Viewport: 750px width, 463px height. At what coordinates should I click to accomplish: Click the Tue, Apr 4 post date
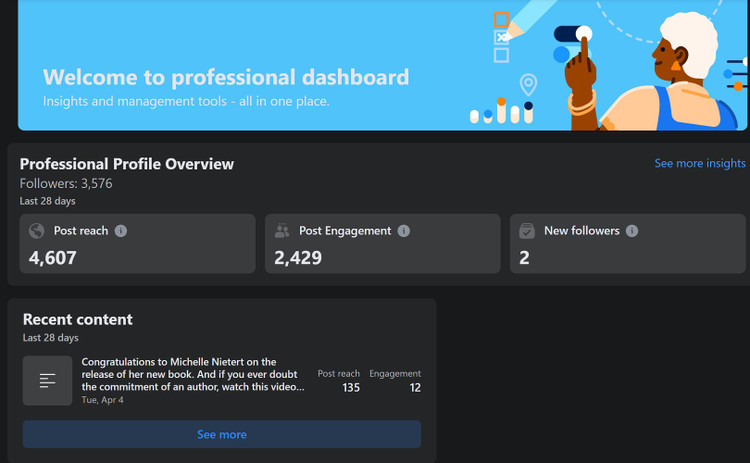click(104, 400)
